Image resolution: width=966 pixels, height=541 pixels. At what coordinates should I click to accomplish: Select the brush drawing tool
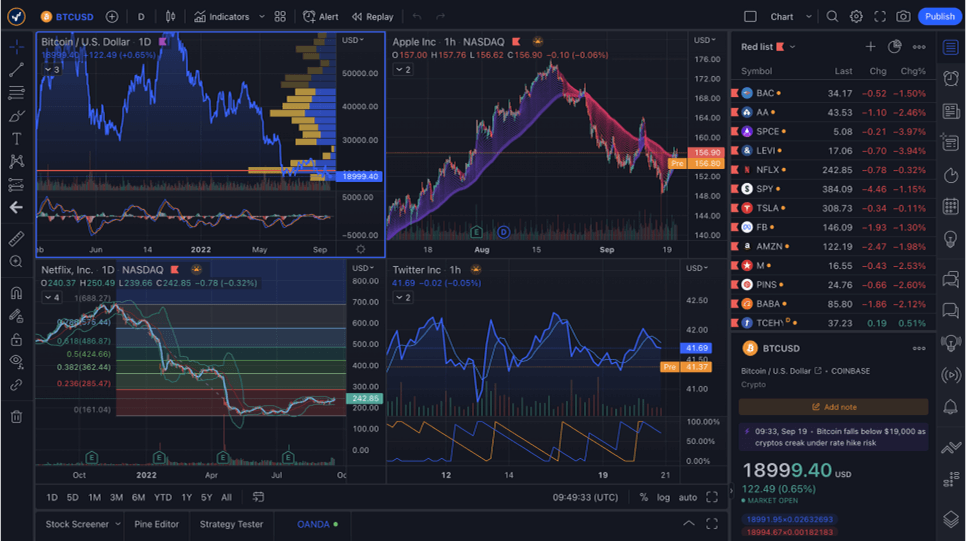17,116
